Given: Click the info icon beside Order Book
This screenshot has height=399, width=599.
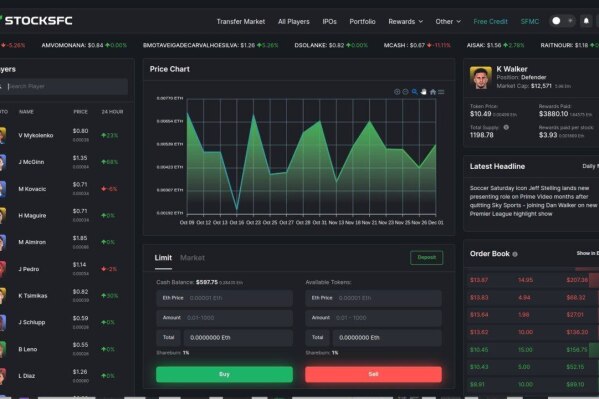Looking at the screenshot, I should tap(515, 254).
